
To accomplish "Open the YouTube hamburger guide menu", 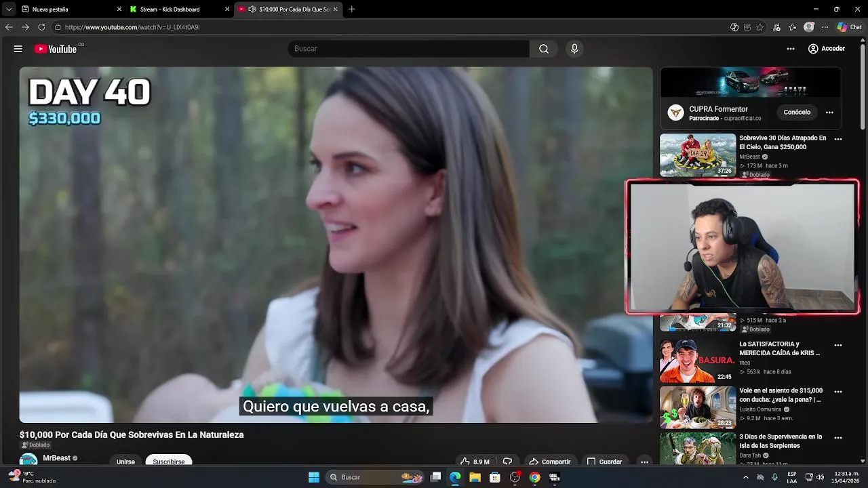I will click(x=18, y=49).
